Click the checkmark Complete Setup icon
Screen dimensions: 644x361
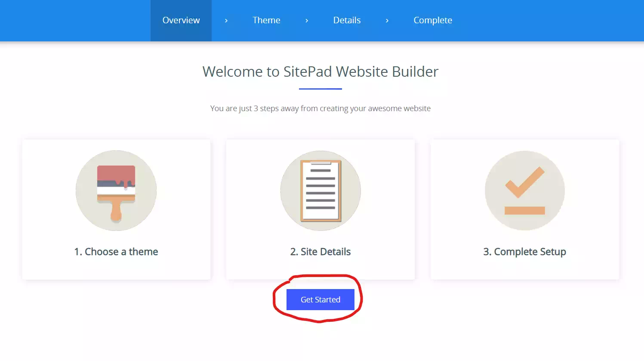(x=525, y=190)
